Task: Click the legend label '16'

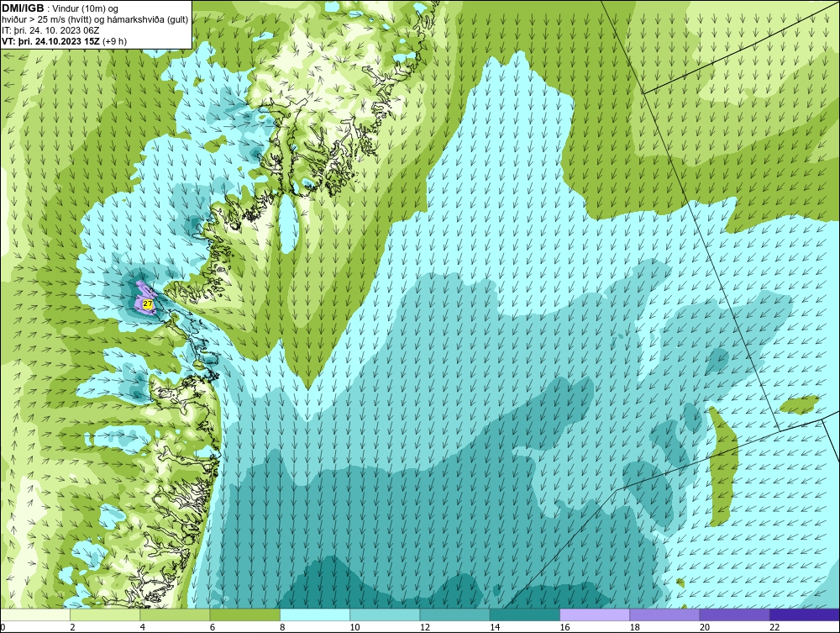Action: tap(564, 627)
